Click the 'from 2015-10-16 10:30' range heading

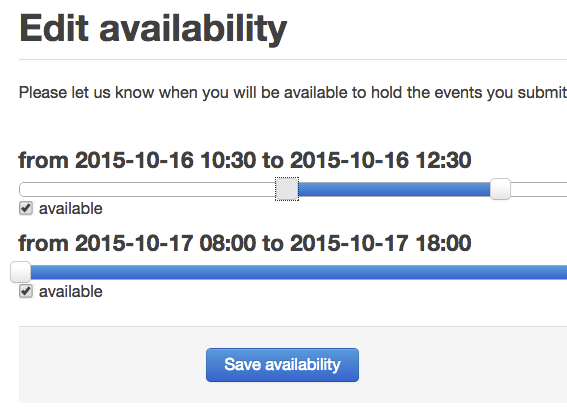tap(245, 160)
